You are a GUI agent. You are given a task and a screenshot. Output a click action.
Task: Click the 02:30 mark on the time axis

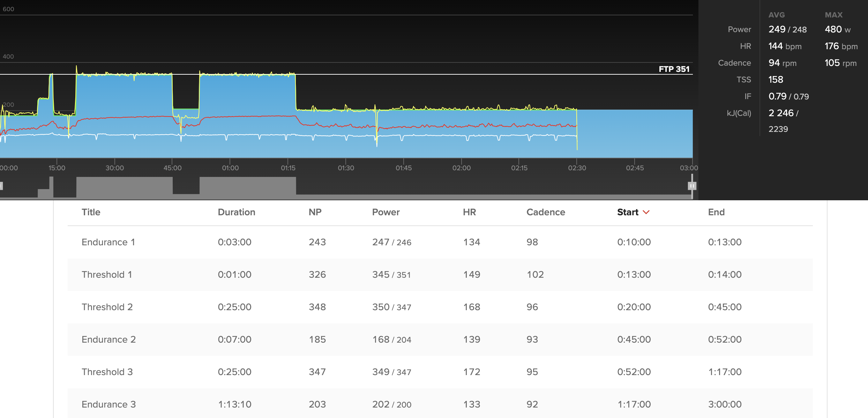point(577,168)
